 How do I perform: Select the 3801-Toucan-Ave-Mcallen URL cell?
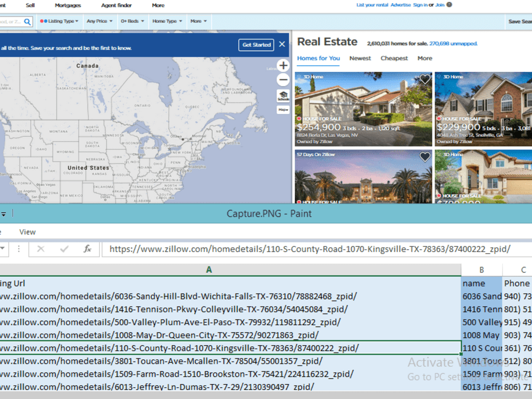coord(230,361)
